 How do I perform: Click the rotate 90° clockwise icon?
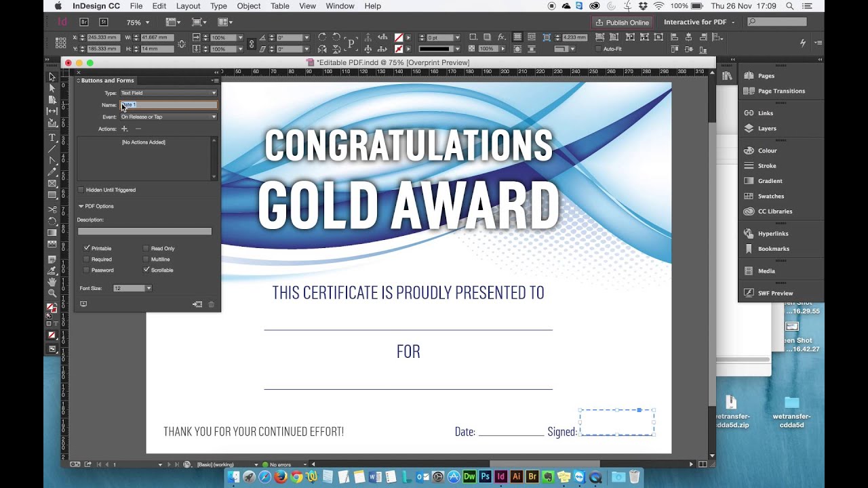321,37
